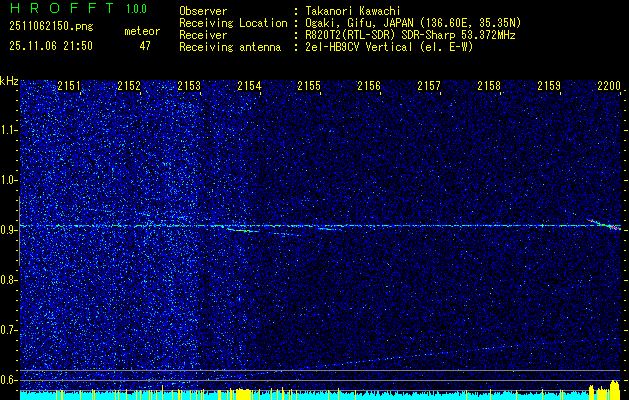Click the 0.7 kHz frequency label

coord(8,330)
